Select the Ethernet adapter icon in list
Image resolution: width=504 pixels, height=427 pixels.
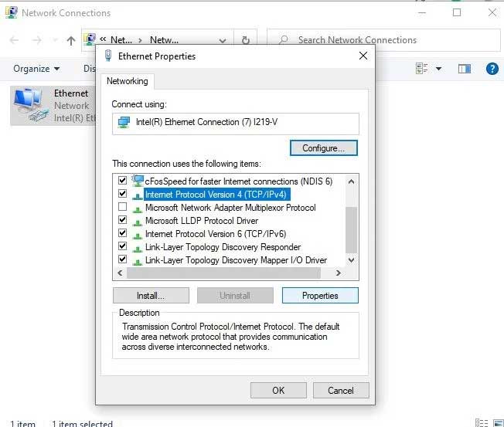coord(31,105)
